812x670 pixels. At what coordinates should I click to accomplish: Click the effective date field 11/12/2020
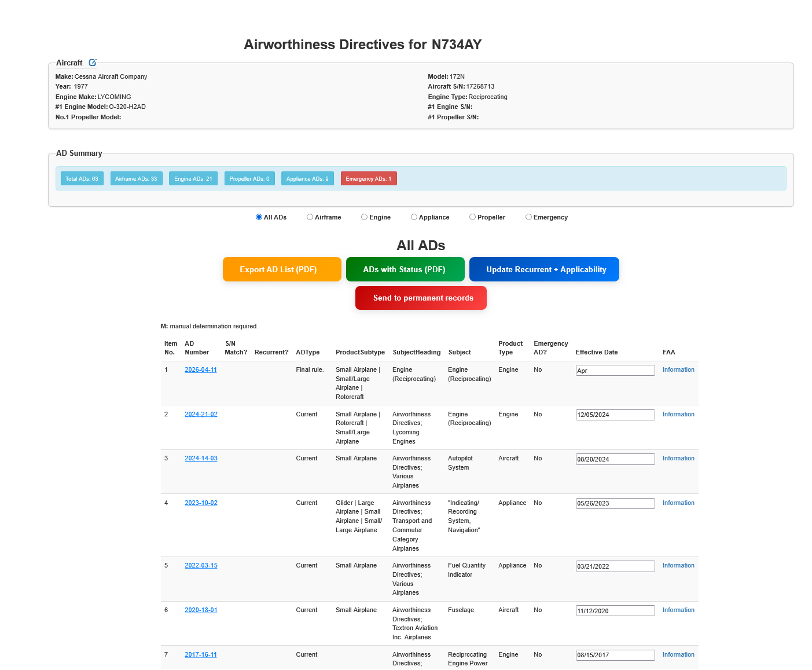pyautogui.click(x=615, y=611)
